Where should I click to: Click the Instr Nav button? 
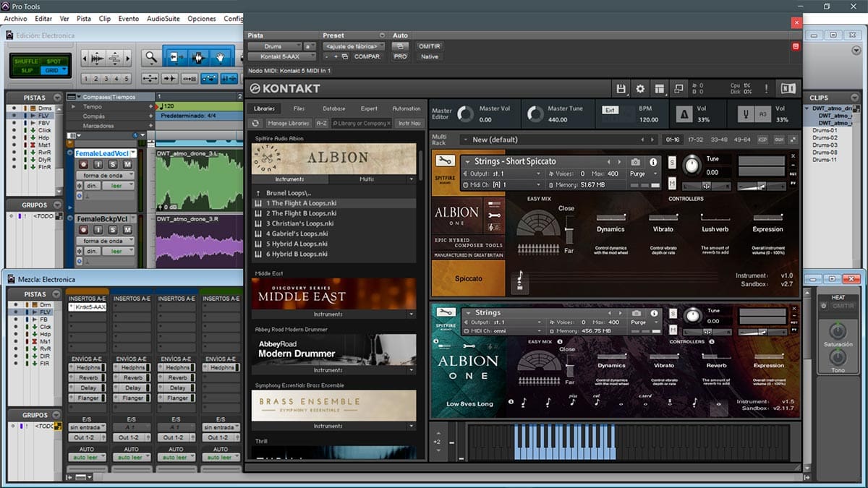tap(409, 124)
